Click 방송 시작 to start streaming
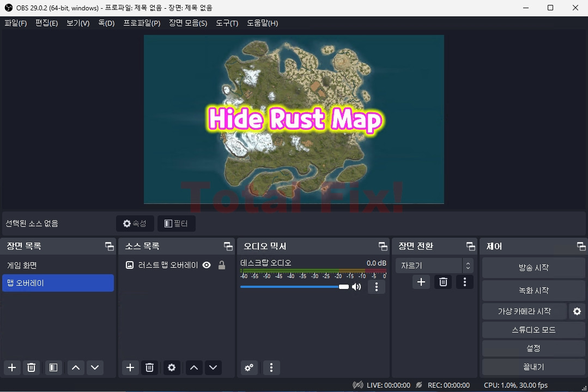The height and width of the screenshot is (392, 588). click(x=534, y=268)
